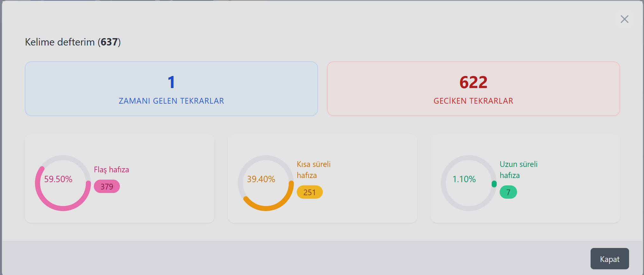
Task: Click the Uzun süreli hafıza ring chart
Action: (x=469, y=183)
